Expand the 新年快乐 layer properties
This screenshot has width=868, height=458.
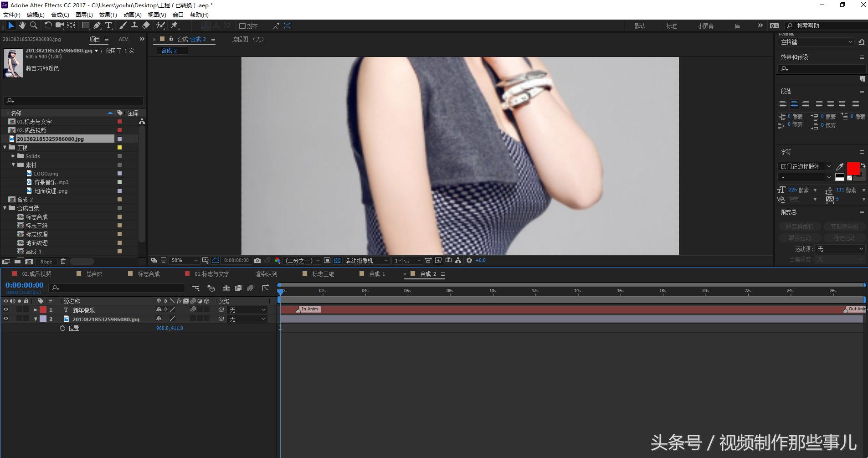coord(36,310)
